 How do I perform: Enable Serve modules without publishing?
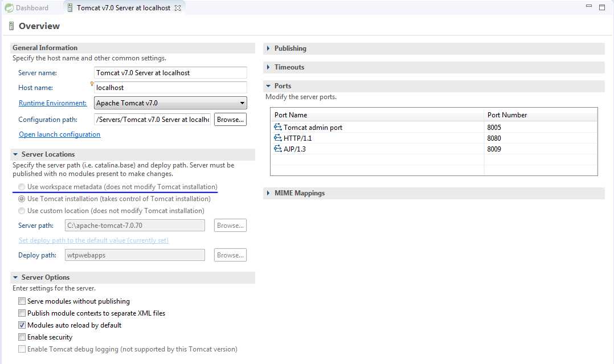tap(22, 301)
